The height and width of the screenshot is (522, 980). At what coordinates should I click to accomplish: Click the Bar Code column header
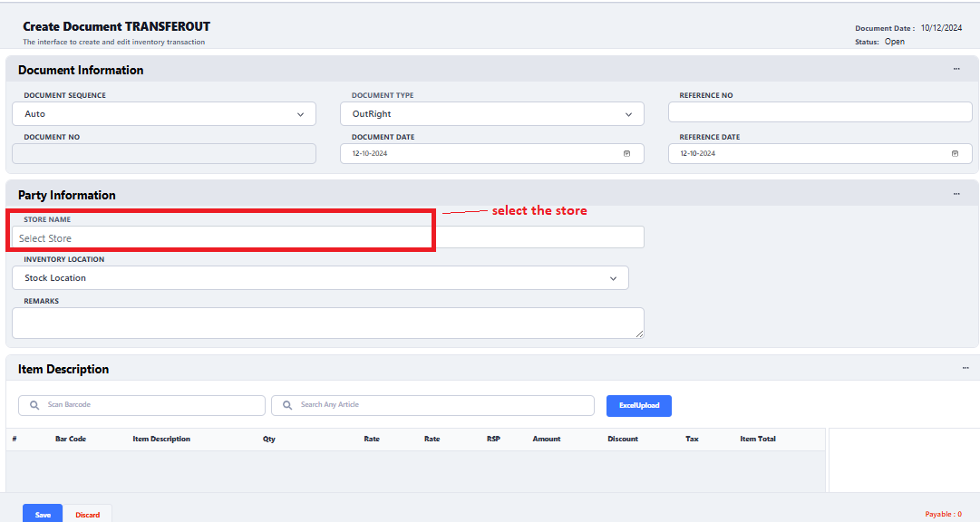tap(71, 440)
